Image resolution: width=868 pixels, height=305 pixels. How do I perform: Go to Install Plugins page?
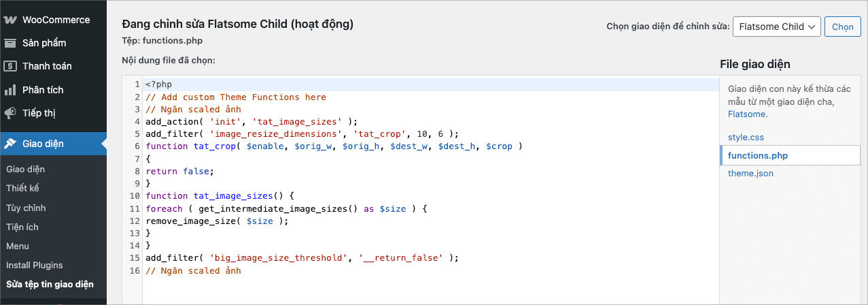point(35,265)
